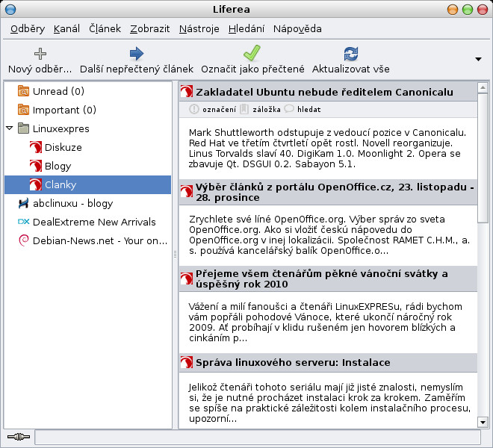Click the Nový odběr... button label
The width and height of the screenshot is (493, 448).
pos(40,69)
